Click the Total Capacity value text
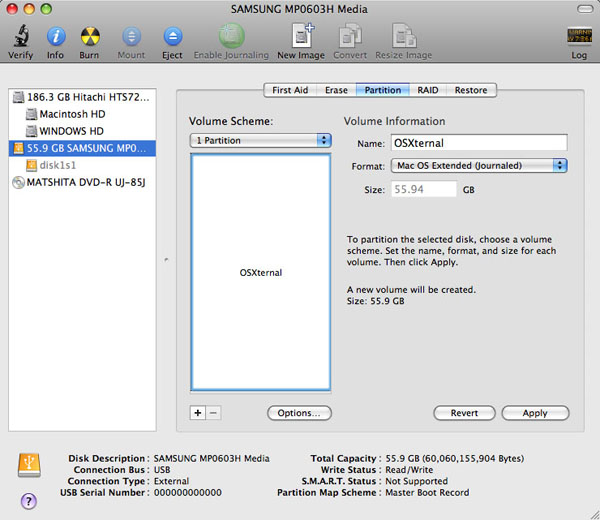 pyautogui.click(x=455, y=458)
